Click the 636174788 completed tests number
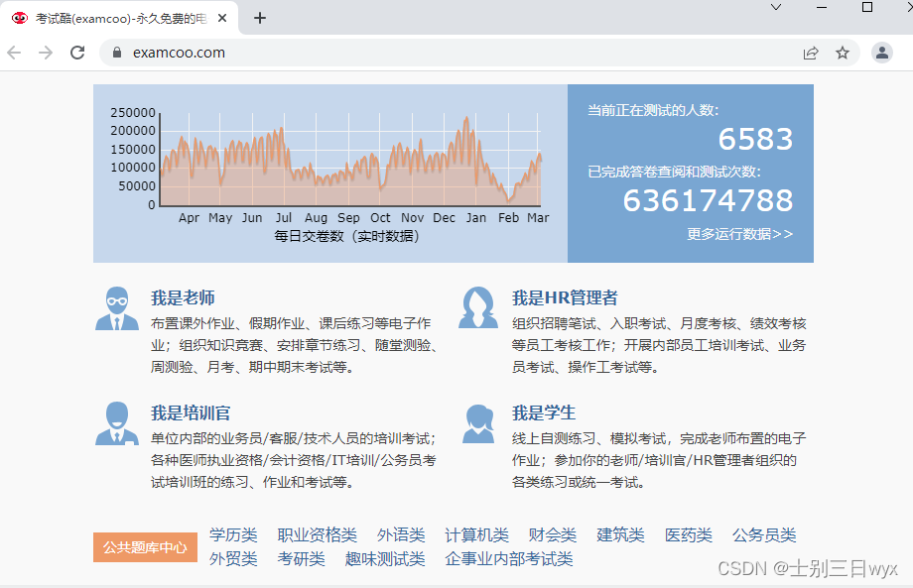 tap(708, 200)
